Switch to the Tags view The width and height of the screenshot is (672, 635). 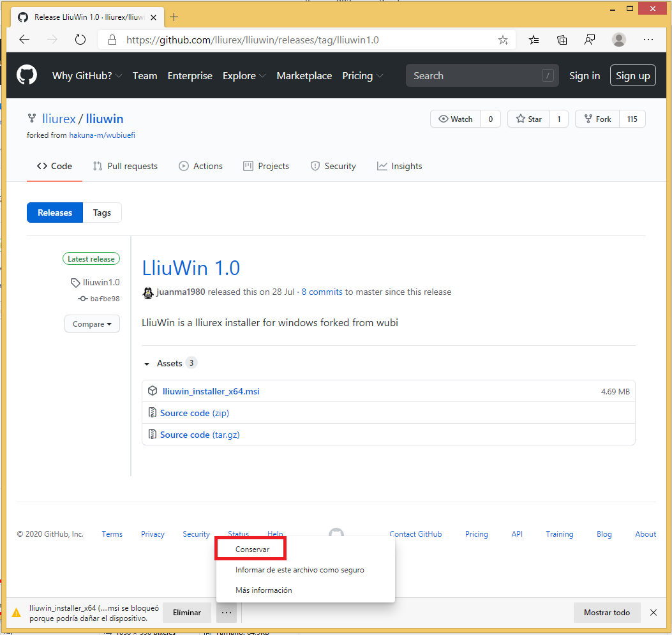102,213
